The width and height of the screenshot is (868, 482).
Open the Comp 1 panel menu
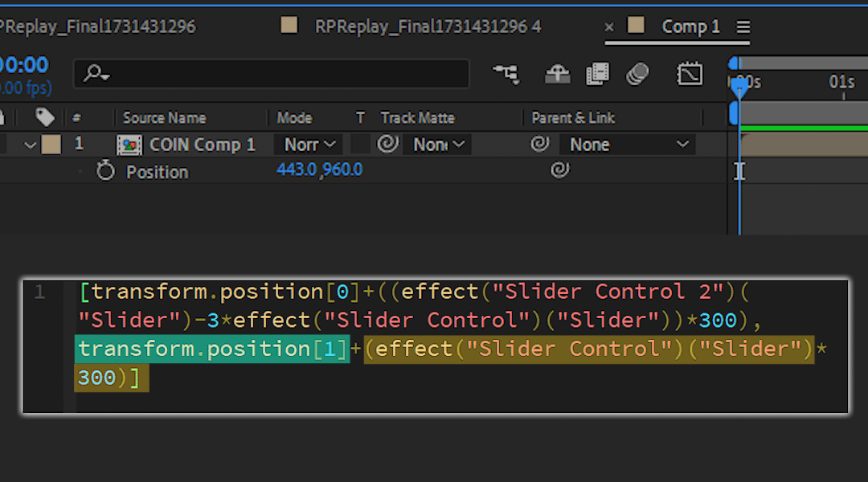(743, 27)
